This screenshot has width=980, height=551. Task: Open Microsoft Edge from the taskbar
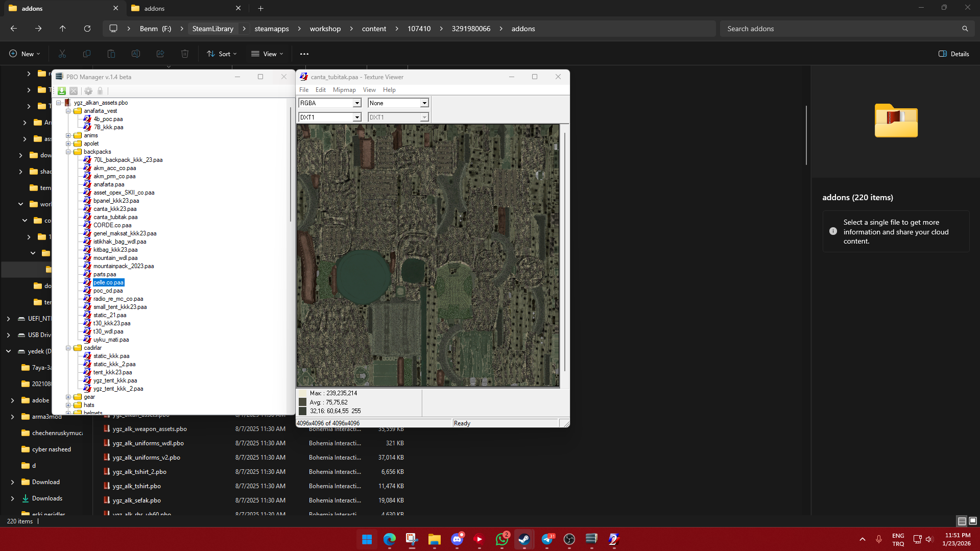(389, 539)
